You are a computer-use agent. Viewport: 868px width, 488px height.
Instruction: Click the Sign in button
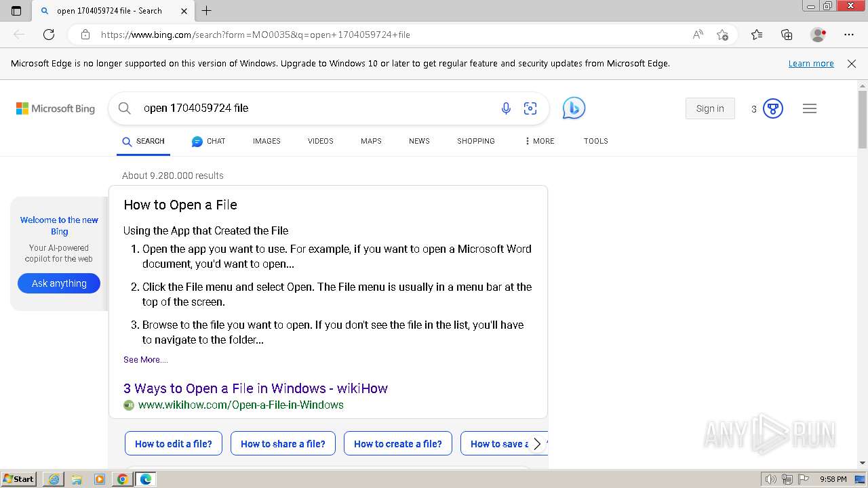tap(710, 108)
